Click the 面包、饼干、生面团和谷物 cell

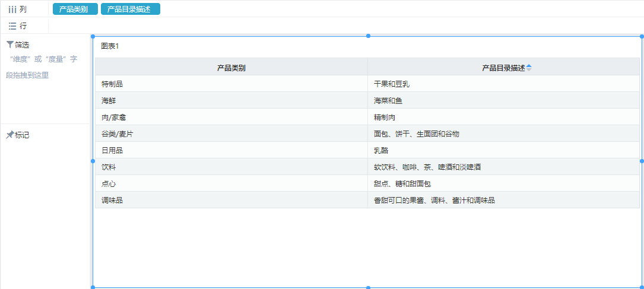[x=503, y=134]
